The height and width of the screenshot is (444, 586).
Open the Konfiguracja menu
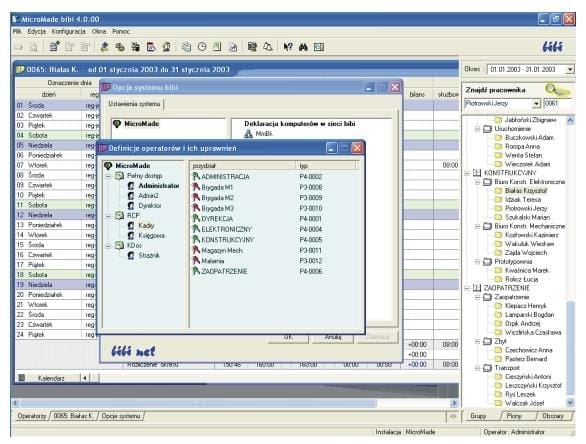(69, 31)
